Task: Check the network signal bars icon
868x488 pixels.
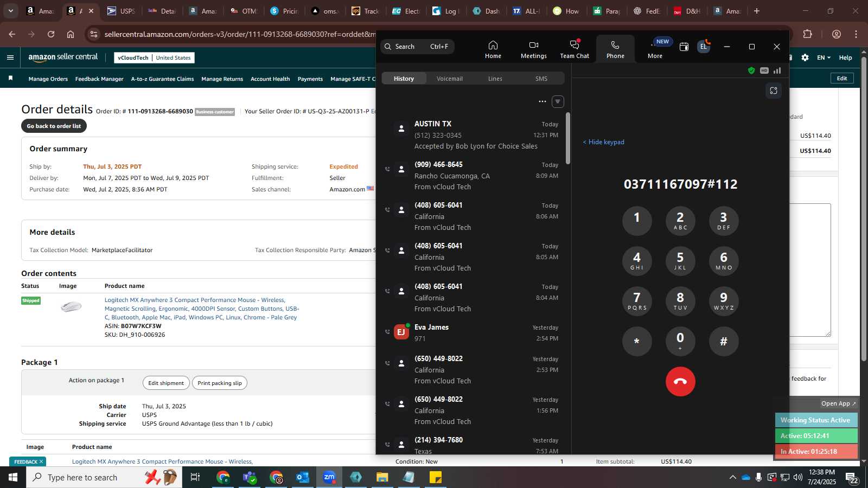Action: coord(777,70)
